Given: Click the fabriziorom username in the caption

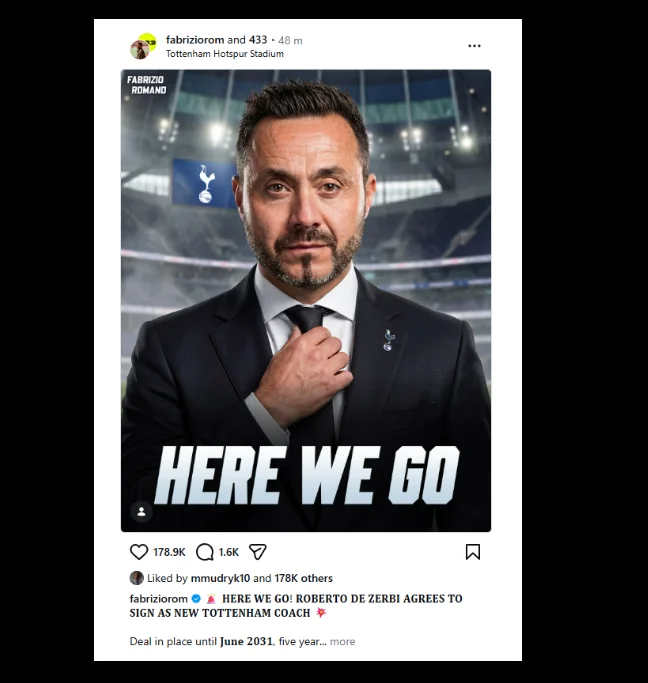Looking at the screenshot, I should click(159, 599).
